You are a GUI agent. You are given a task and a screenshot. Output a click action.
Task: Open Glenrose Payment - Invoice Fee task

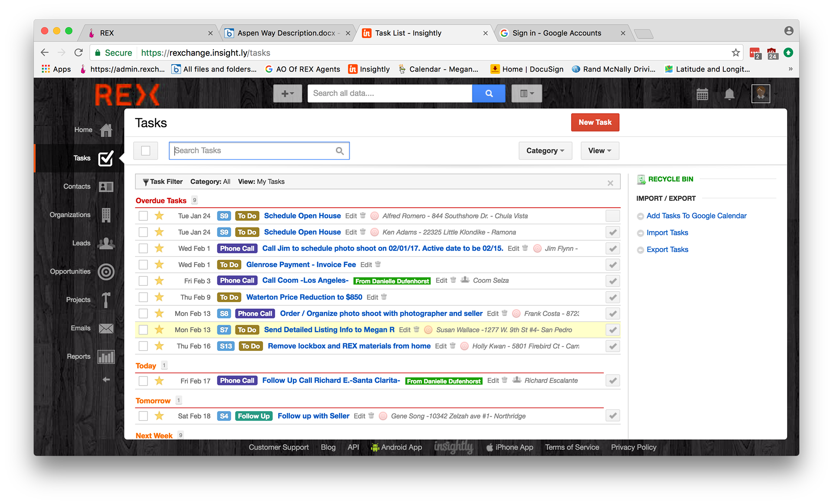pyautogui.click(x=301, y=265)
